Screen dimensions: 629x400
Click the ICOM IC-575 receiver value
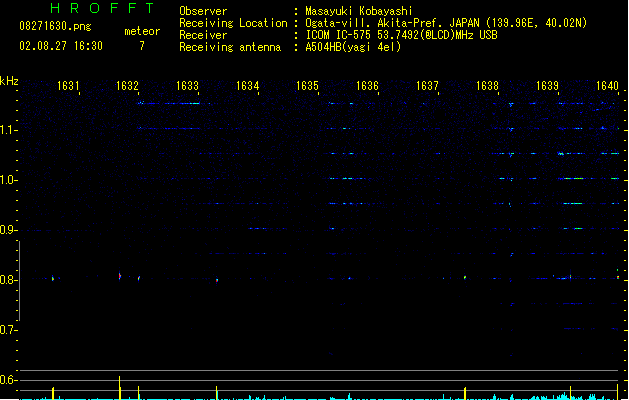tap(402, 35)
